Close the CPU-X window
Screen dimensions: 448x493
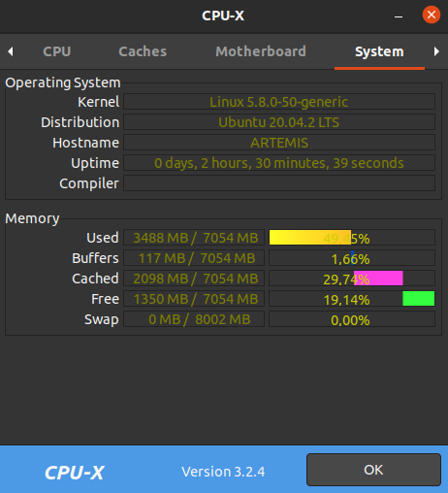point(432,15)
